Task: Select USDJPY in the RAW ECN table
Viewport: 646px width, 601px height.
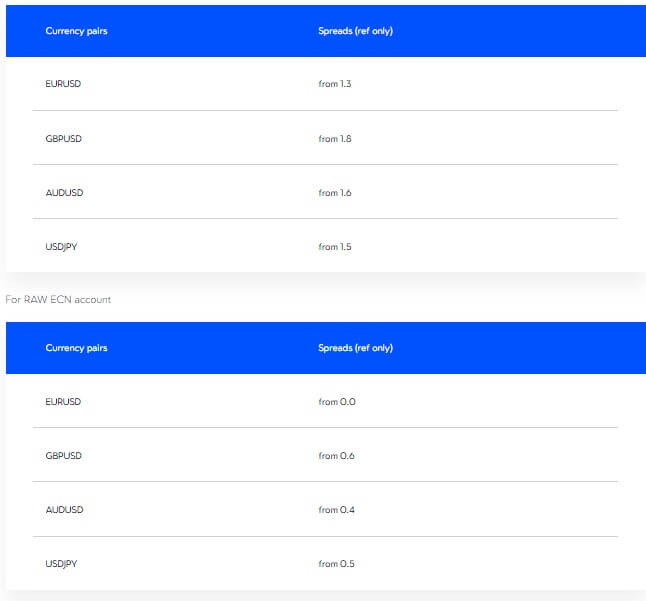Action: 61,564
